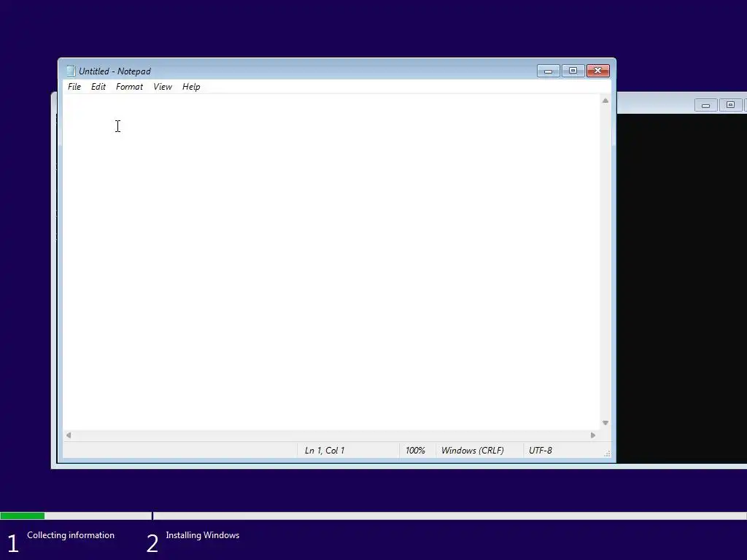Screen dimensions: 747x560
Task: Click the horizontal scrollbar right arrow
Action: (593, 435)
